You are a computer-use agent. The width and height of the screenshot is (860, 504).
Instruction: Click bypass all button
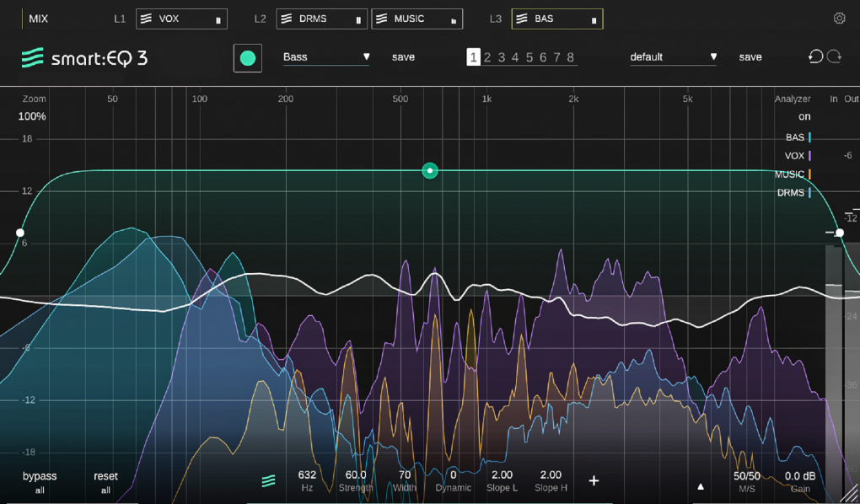pos(40,481)
